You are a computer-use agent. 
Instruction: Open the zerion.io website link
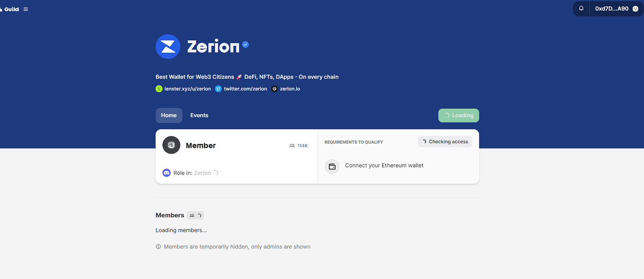(x=290, y=89)
